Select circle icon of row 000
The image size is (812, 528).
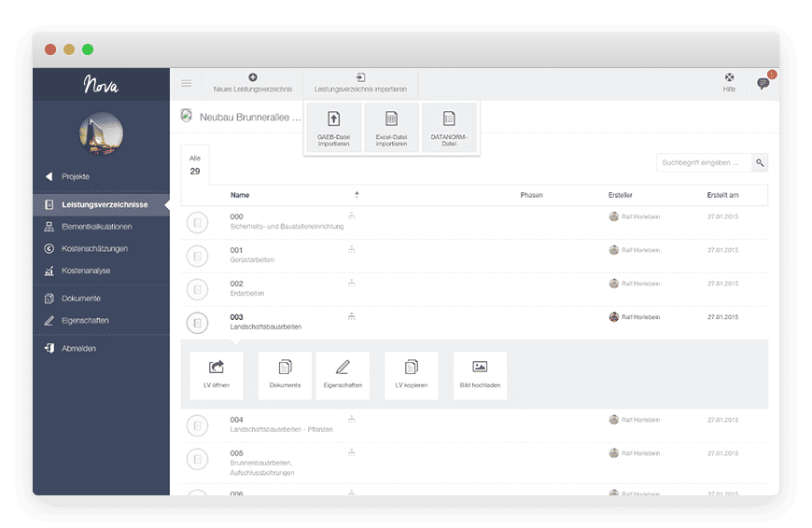197,223
